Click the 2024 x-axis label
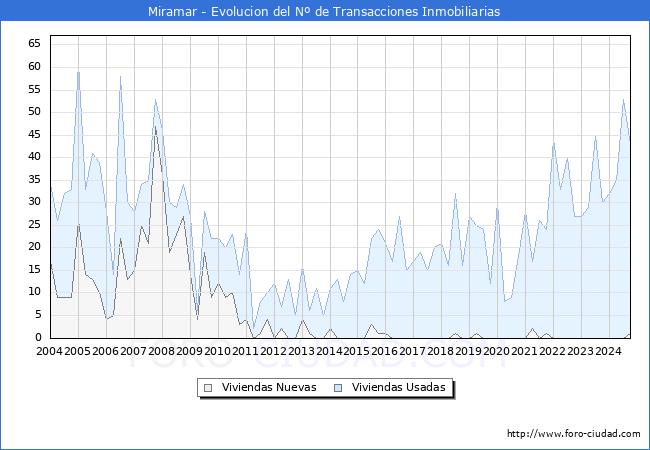This screenshot has height=450, width=650. (609, 351)
